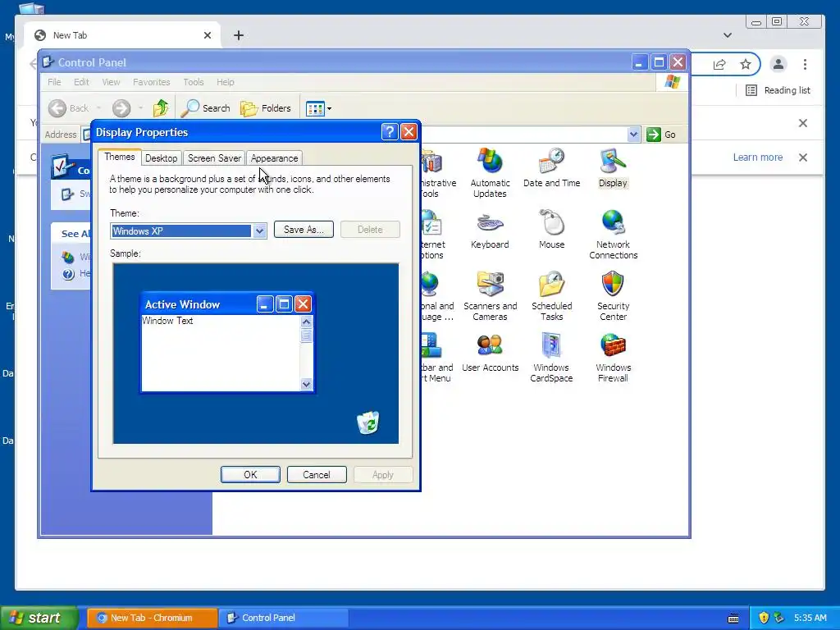Open the View menu in Control Panel
This screenshot has height=630, width=840.
[111, 82]
